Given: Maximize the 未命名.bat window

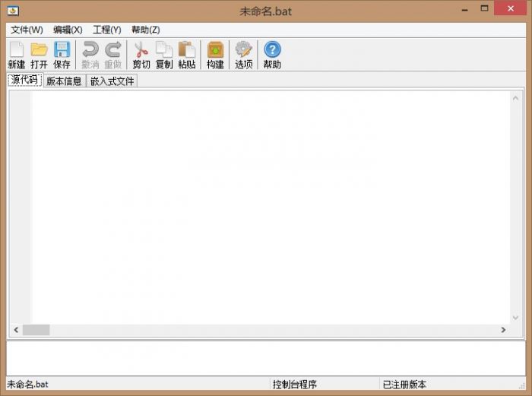Looking at the screenshot, I should point(485,8).
